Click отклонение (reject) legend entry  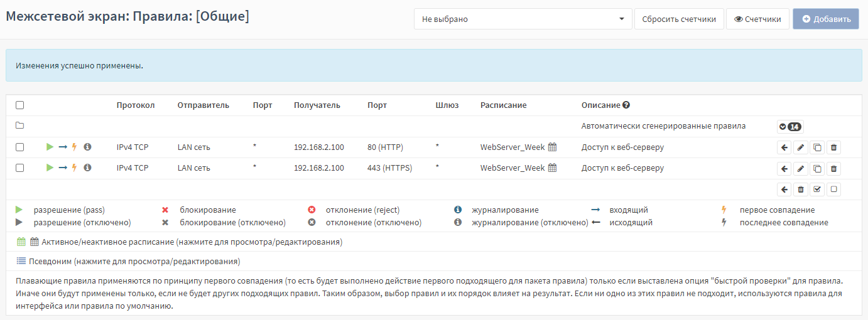click(x=362, y=210)
